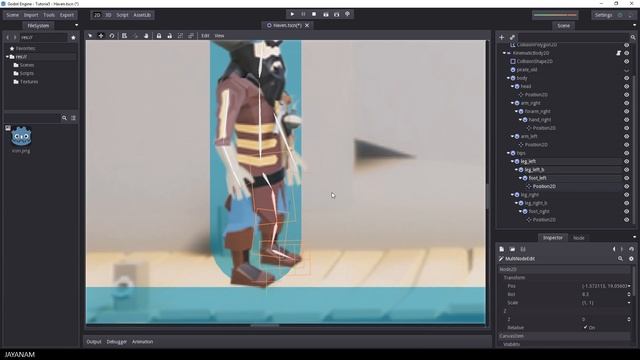Activate the Rotate mode tool

point(111,36)
